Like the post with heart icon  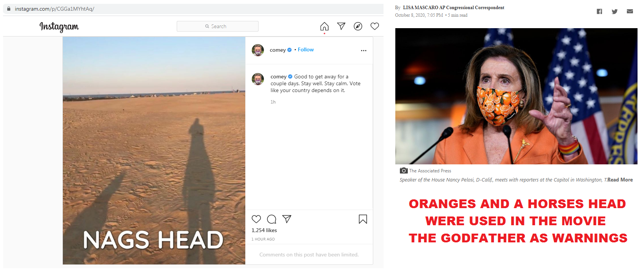coord(256,219)
